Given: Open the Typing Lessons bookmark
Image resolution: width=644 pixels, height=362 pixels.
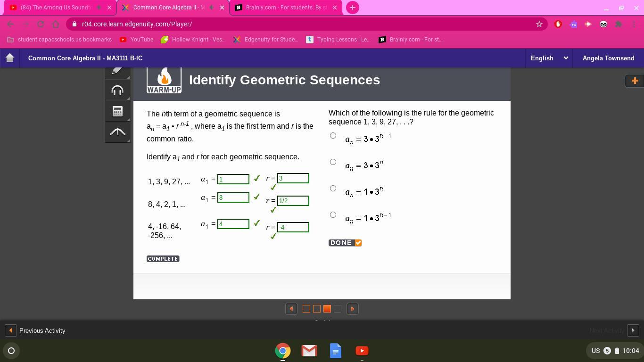Looking at the screenshot, I should click(339, 40).
